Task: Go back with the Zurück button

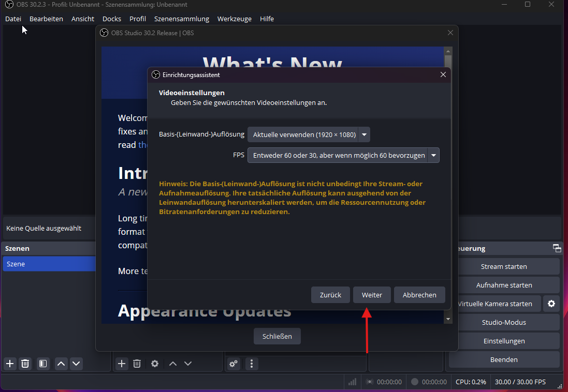Action: [331, 295]
